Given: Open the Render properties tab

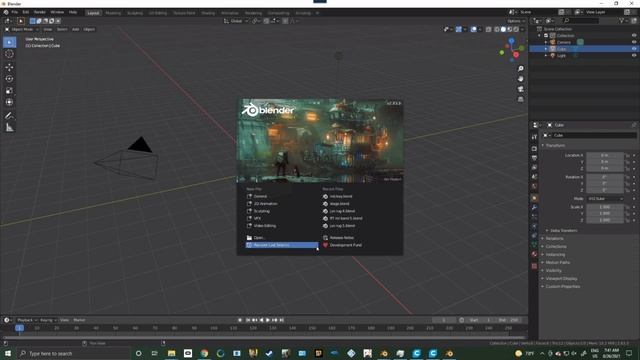Looking at the screenshot, I should (534, 149).
